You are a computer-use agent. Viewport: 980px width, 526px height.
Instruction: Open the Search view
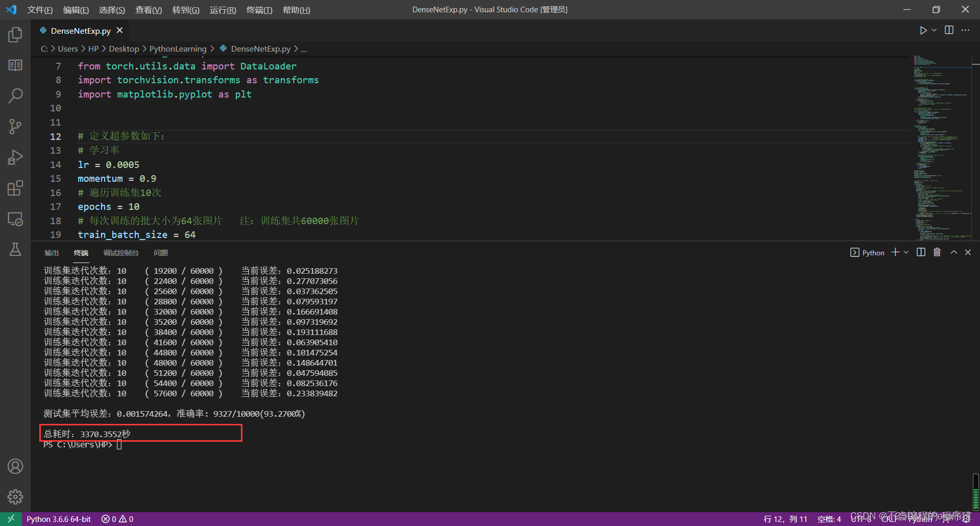[15, 95]
